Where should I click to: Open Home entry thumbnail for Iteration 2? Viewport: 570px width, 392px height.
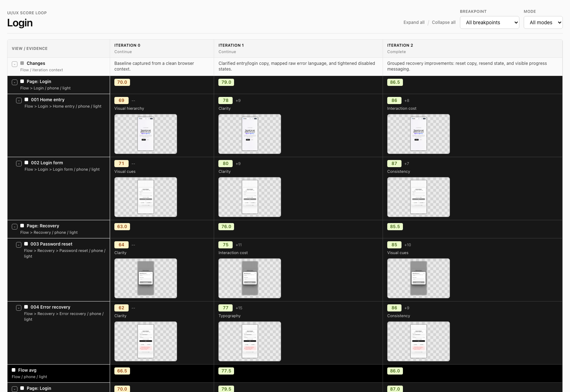click(419, 134)
